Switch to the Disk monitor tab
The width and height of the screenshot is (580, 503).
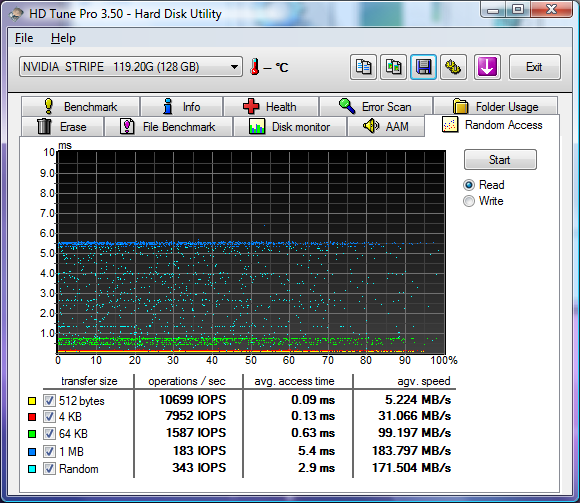pos(290,126)
